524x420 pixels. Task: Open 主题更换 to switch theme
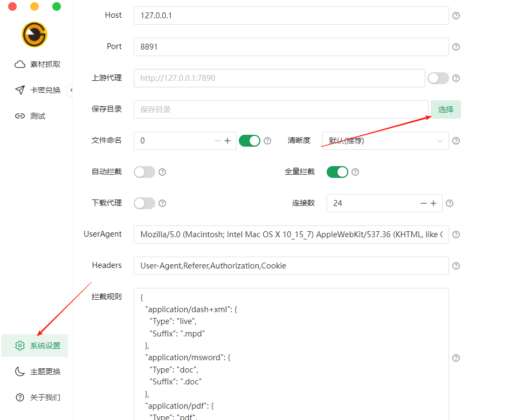38,371
